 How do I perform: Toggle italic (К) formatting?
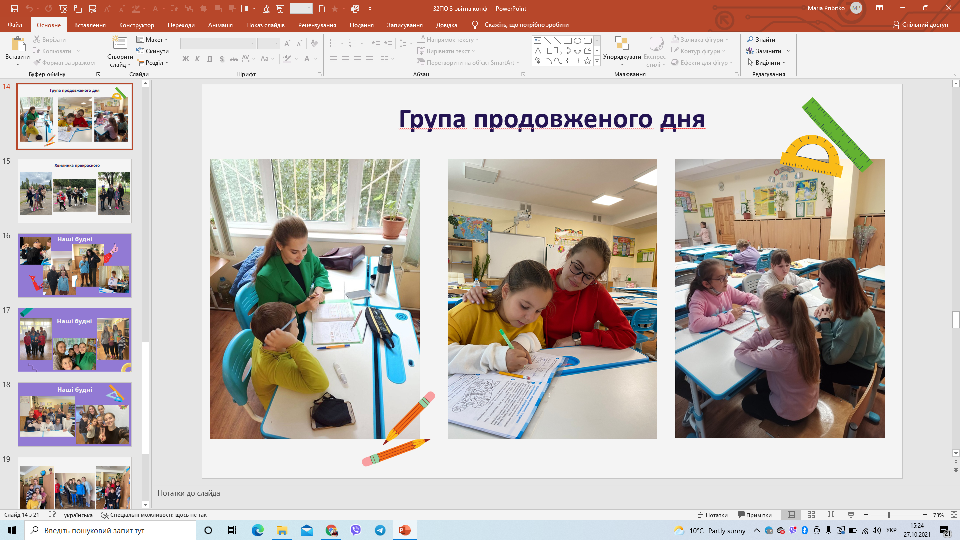tap(198, 59)
